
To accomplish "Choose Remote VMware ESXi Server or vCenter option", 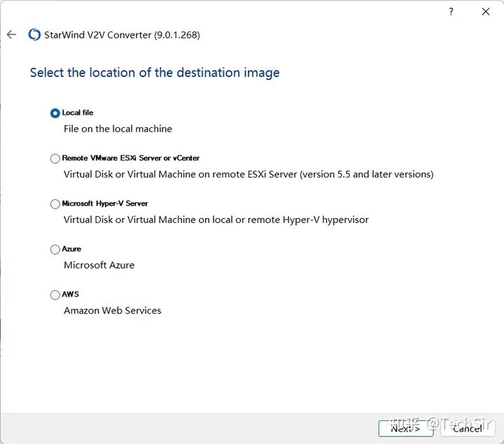I will click(x=55, y=159).
